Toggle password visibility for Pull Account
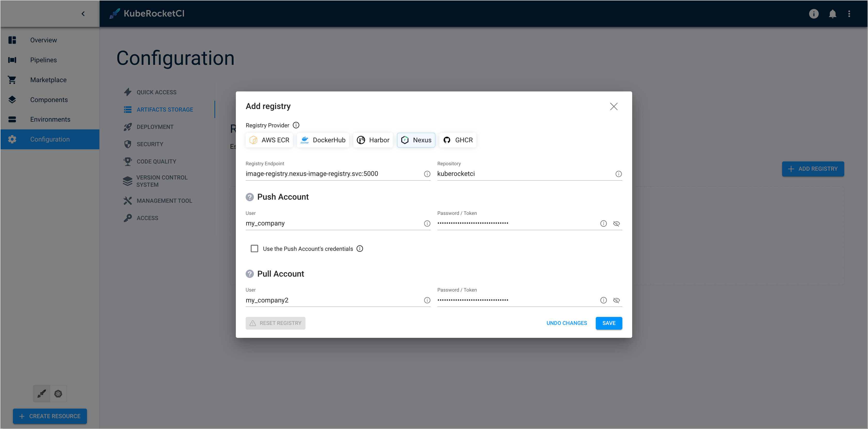 tap(616, 300)
